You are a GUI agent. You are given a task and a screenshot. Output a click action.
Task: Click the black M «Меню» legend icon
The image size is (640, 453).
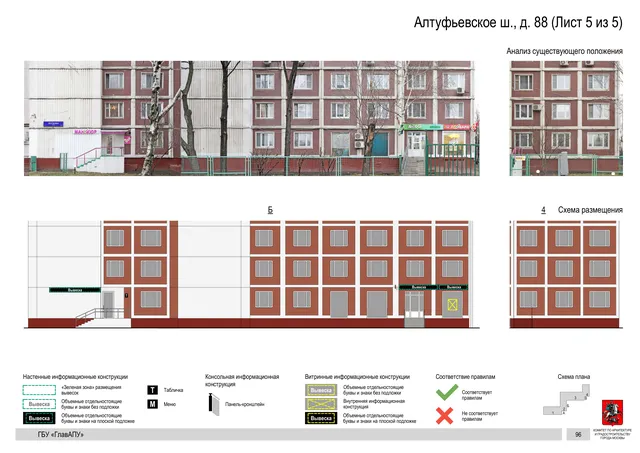(153, 404)
